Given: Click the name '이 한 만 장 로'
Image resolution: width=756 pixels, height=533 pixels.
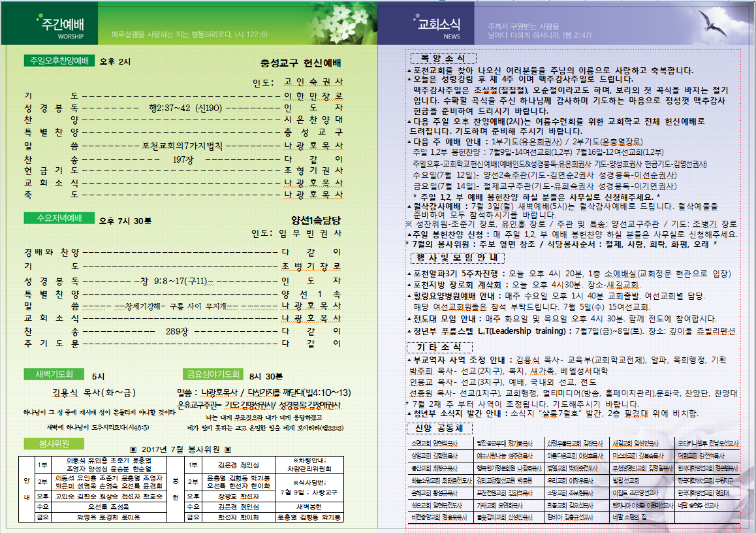Looking at the screenshot, I should coord(313,96).
